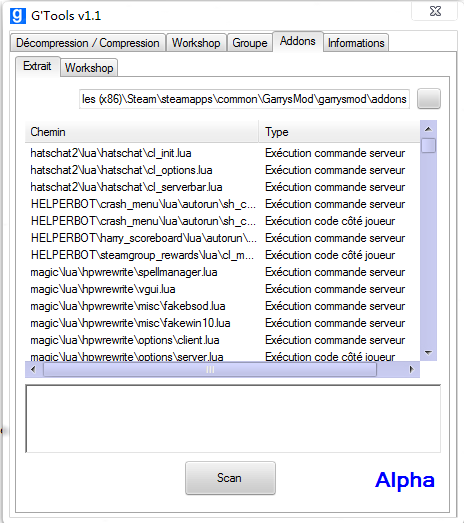Click Type cell of cl_init.lua row
Screen dimensions: 464x523
pos(335,153)
